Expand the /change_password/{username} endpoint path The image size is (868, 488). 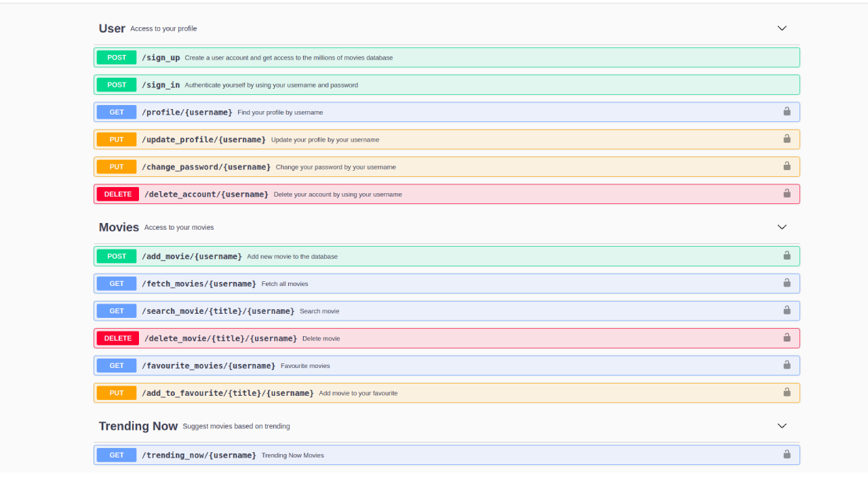pyautogui.click(x=206, y=167)
